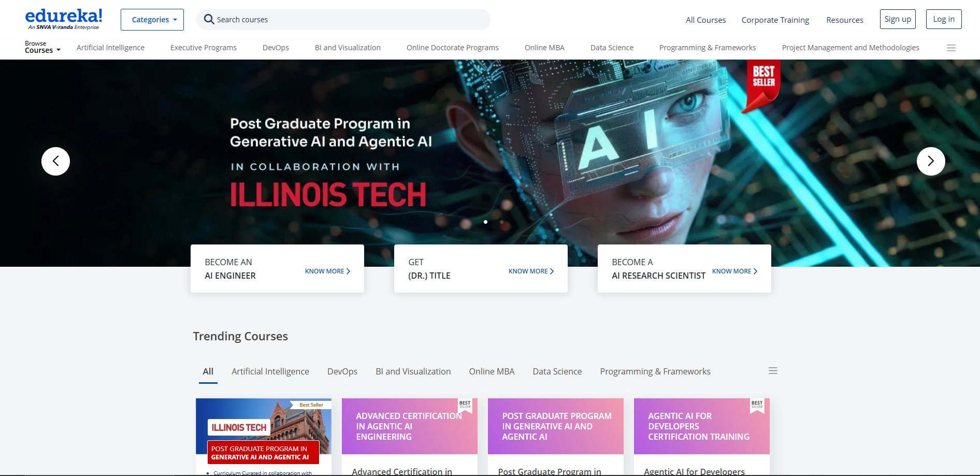Open DevOps in top category bar

[276, 48]
